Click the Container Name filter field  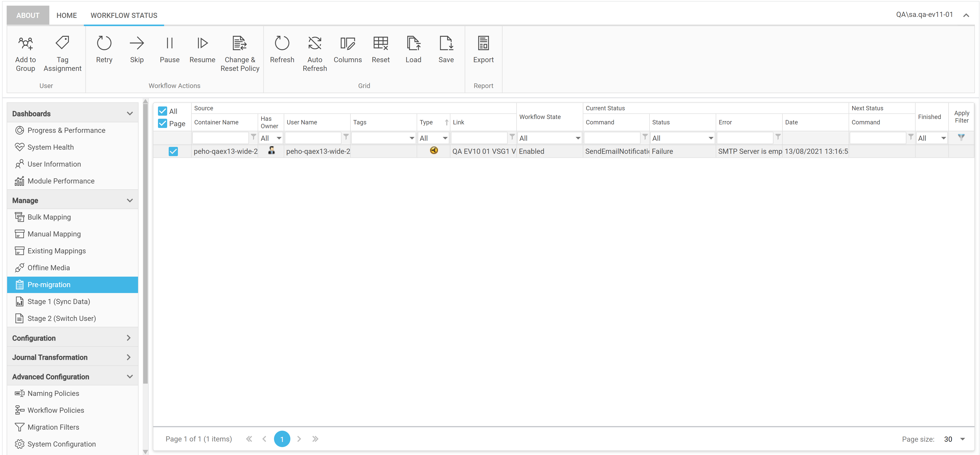click(x=220, y=138)
